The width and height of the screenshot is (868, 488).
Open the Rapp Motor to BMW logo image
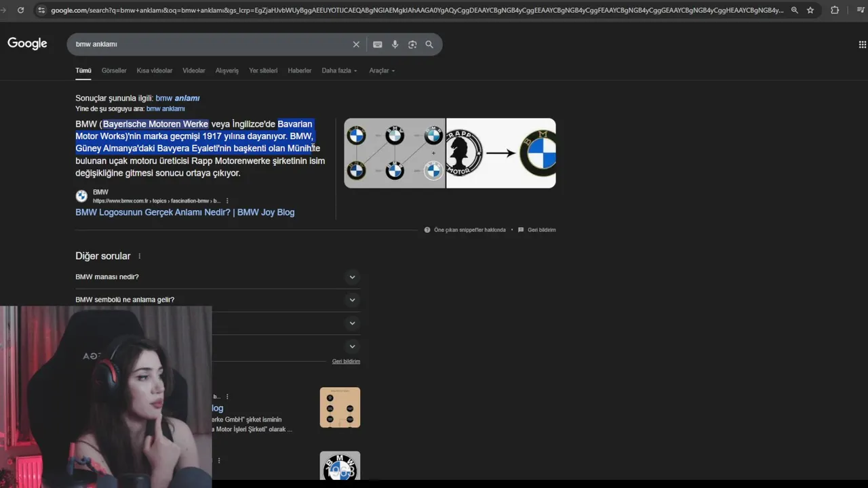tap(501, 153)
